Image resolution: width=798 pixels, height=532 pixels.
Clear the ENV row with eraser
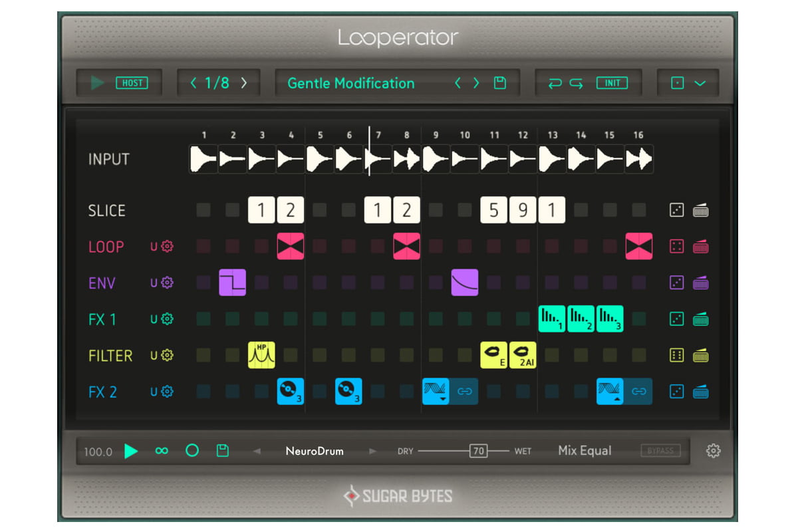(700, 283)
